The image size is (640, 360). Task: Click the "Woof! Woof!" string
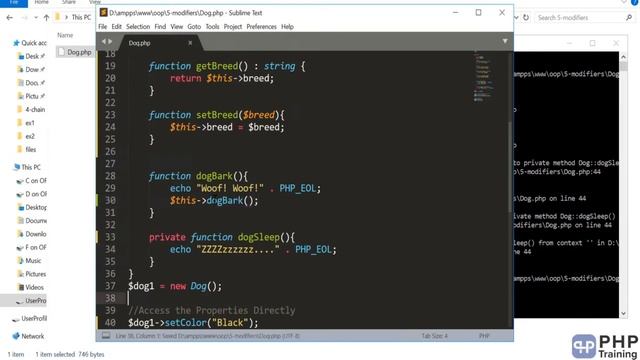tap(230, 188)
